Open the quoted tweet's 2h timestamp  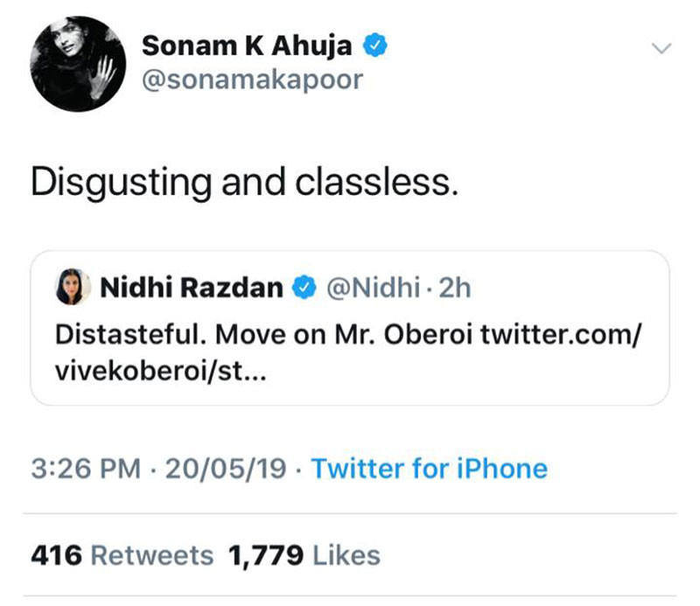tap(454, 288)
